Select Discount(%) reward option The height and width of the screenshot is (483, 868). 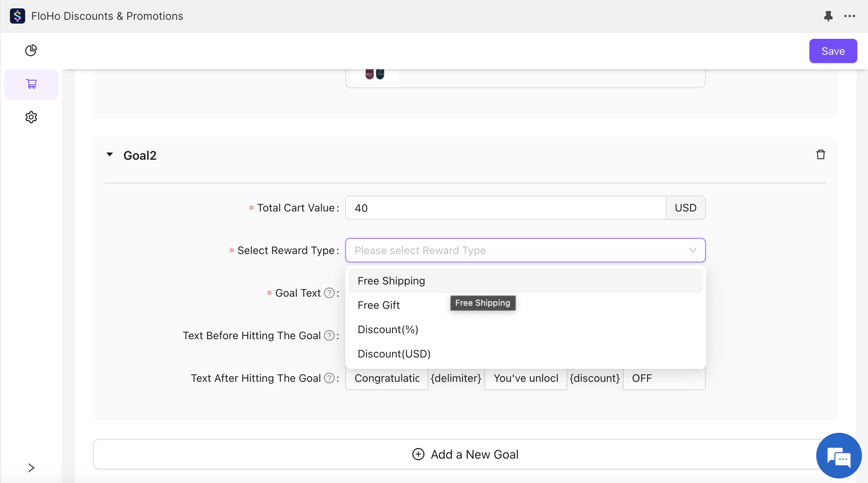click(x=388, y=329)
